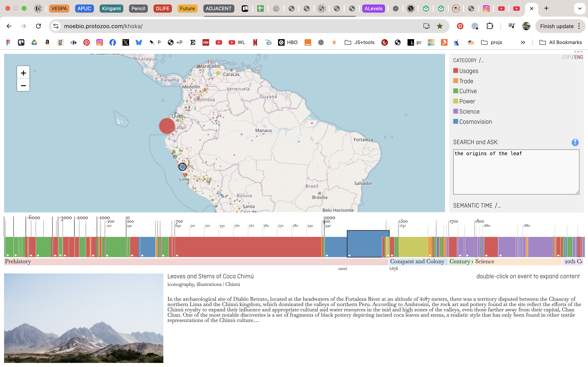The height and width of the screenshot is (367, 588).
Task: Expand the SEMANTIC TIME section
Action: click(477, 206)
